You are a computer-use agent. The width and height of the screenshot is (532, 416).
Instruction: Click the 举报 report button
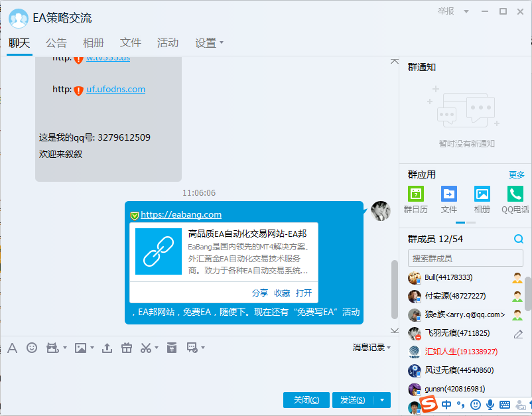446,11
